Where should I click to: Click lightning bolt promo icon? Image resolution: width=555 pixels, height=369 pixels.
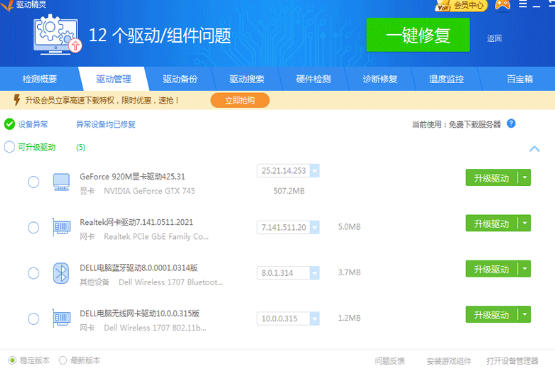pyautogui.click(x=16, y=100)
